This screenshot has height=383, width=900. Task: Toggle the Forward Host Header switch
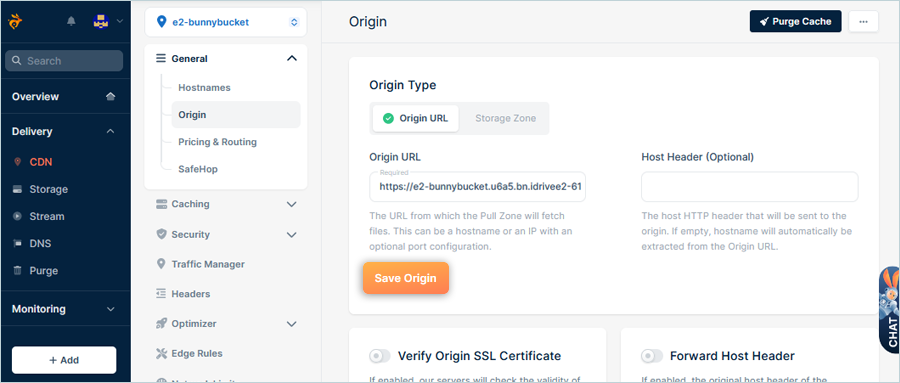(x=652, y=356)
